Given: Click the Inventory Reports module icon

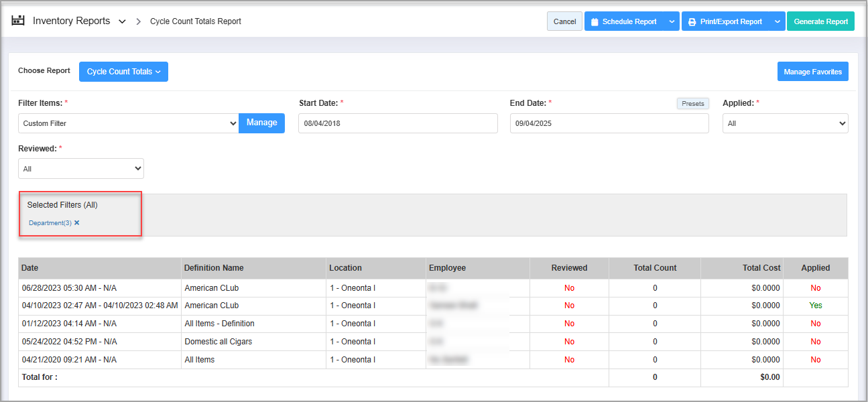Looking at the screenshot, I should click(18, 21).
